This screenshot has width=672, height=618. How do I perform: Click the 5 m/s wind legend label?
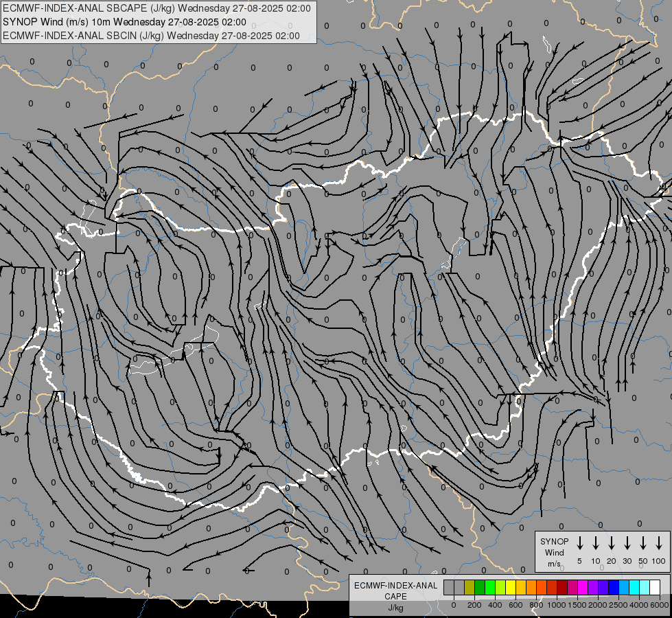[x=579, y=561]
